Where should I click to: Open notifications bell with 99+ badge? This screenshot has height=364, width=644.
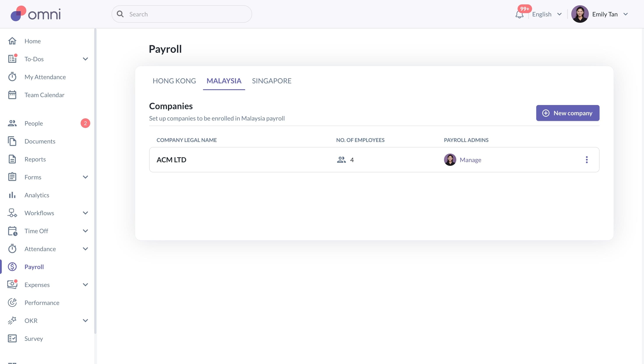pos(519,14)
